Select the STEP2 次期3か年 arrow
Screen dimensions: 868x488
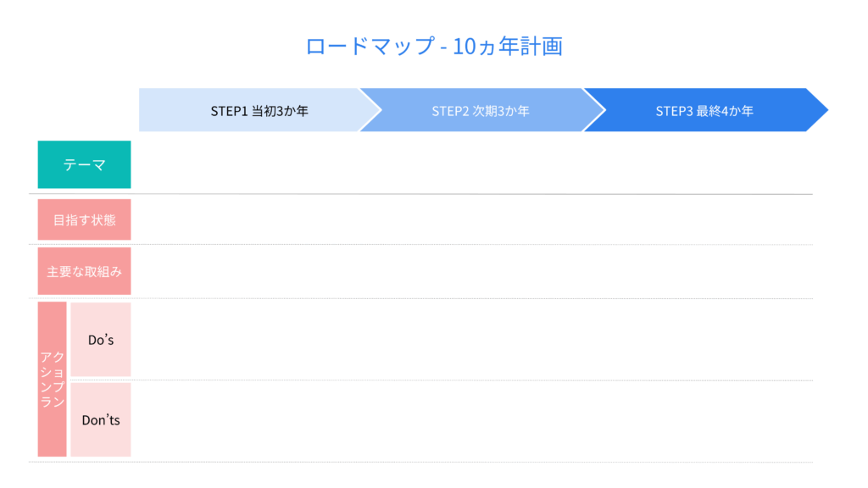[x=480, y=110]
